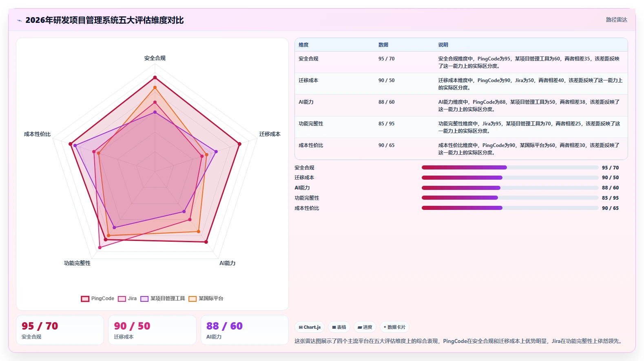Open the 95 / 70 安全合规 stat card
Screen dimensions: 644x361
click(x=60, y=330)
